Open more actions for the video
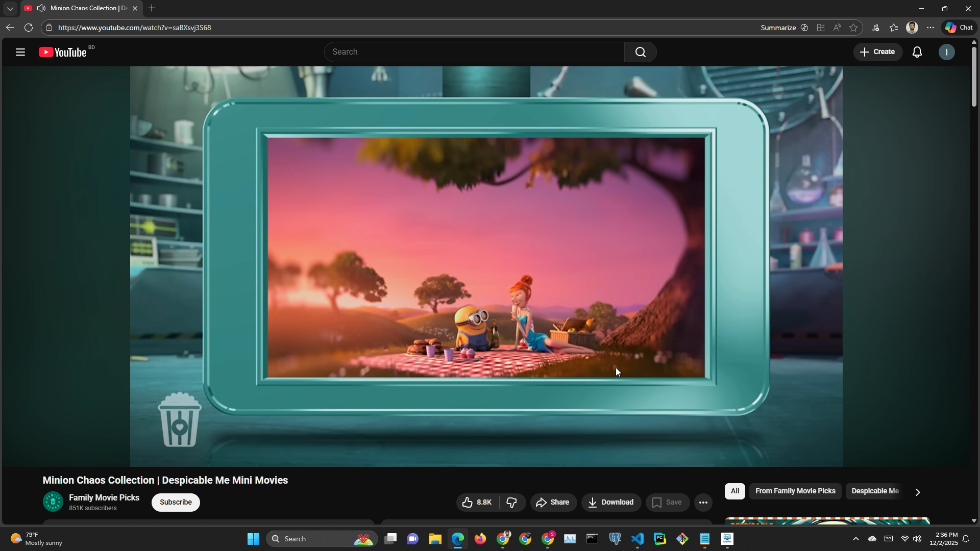This screenshot has width=980, height=551. click(x=703, y=503)
